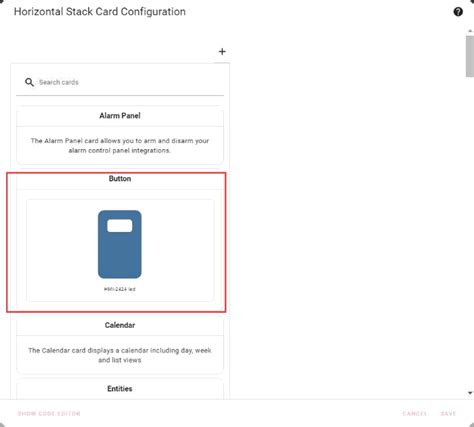The image size is (474, 427).
Task: Click the magnifying glass search icon
Action: click(x=29, y=82)
